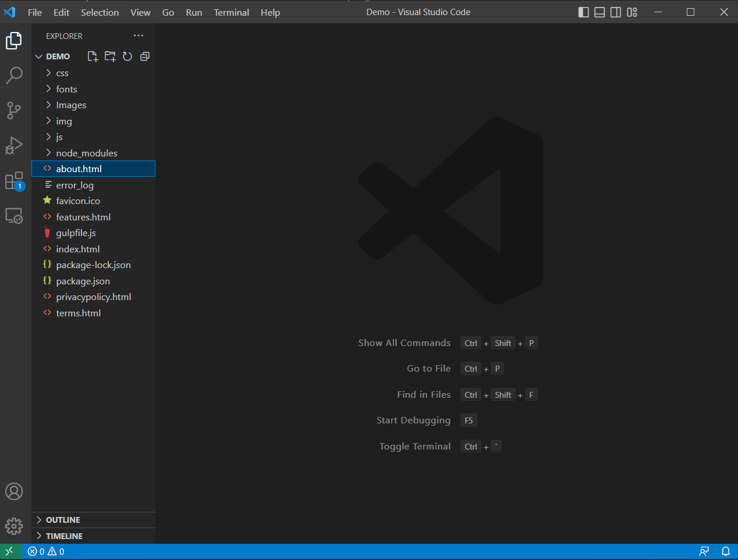Open the Source Control view

[14, 110]
